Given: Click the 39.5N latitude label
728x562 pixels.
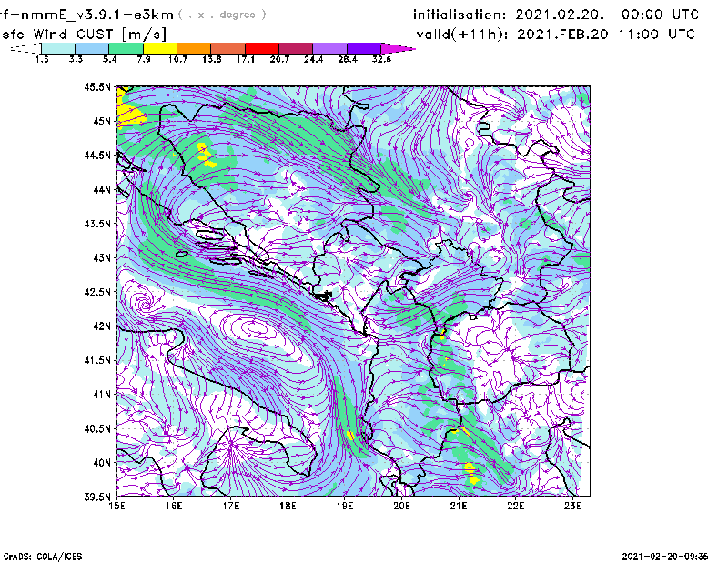Looking at the screenshot, I should point(97,497).
